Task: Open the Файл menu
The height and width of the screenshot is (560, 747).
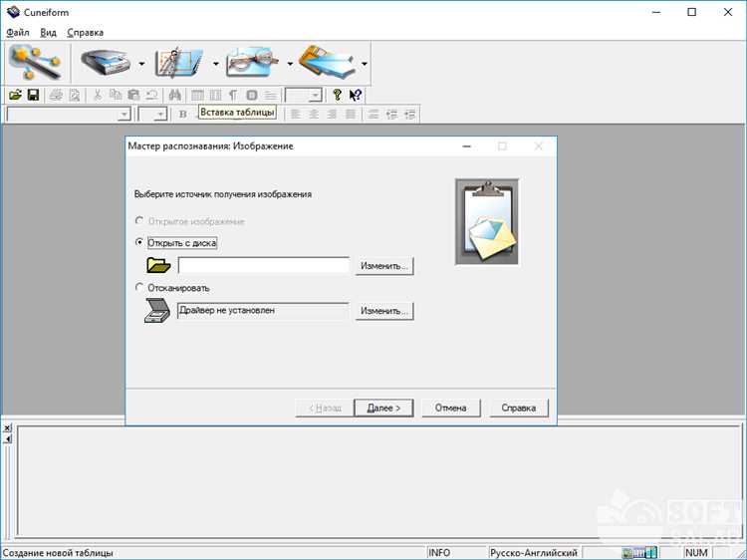Action: (18, 33)
